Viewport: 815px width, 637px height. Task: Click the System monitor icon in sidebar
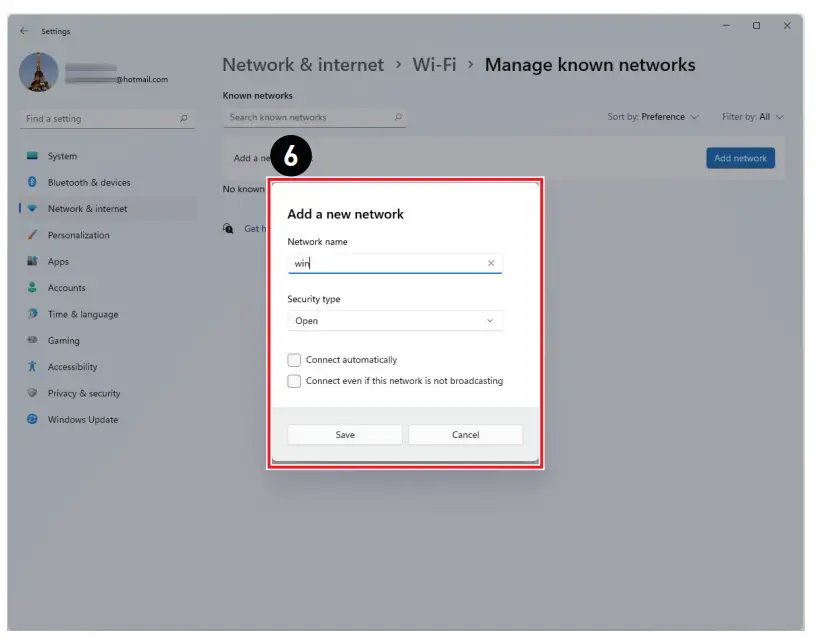(x=32, y=156)
